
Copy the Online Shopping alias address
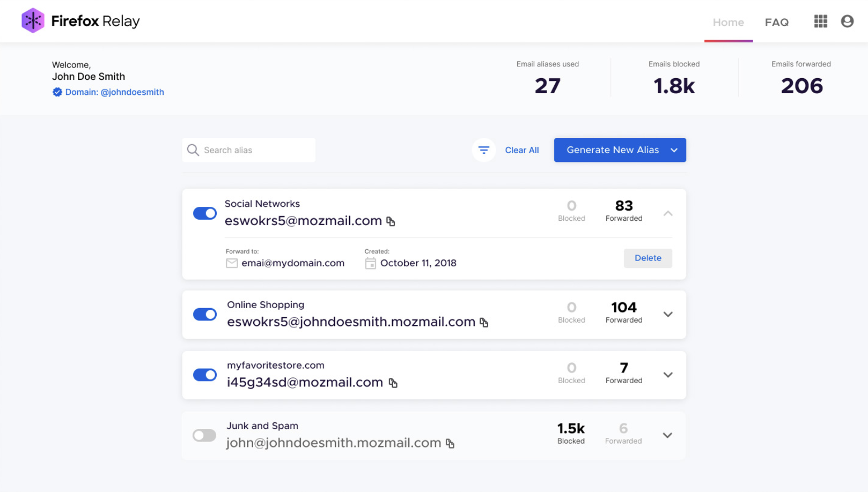coord(484,322)
